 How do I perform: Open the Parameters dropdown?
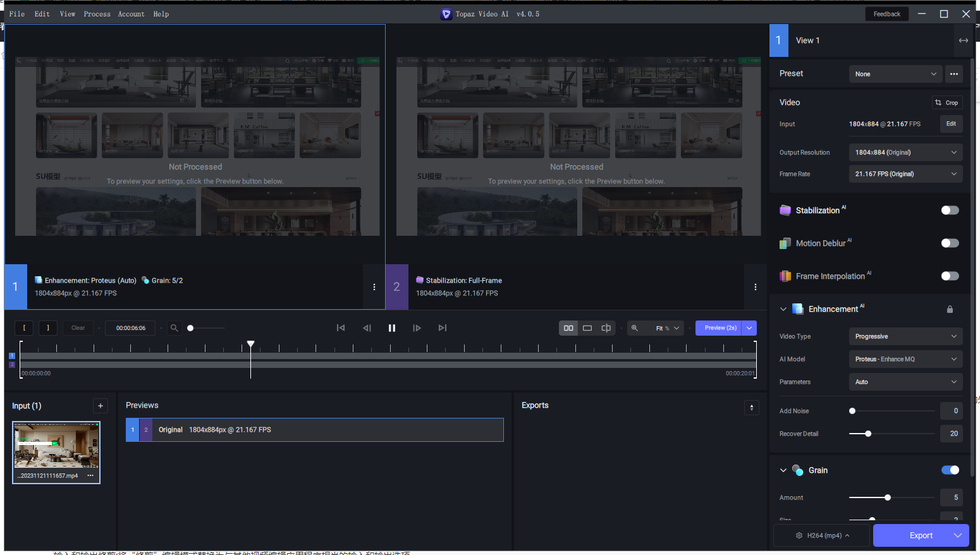point(905,382)
